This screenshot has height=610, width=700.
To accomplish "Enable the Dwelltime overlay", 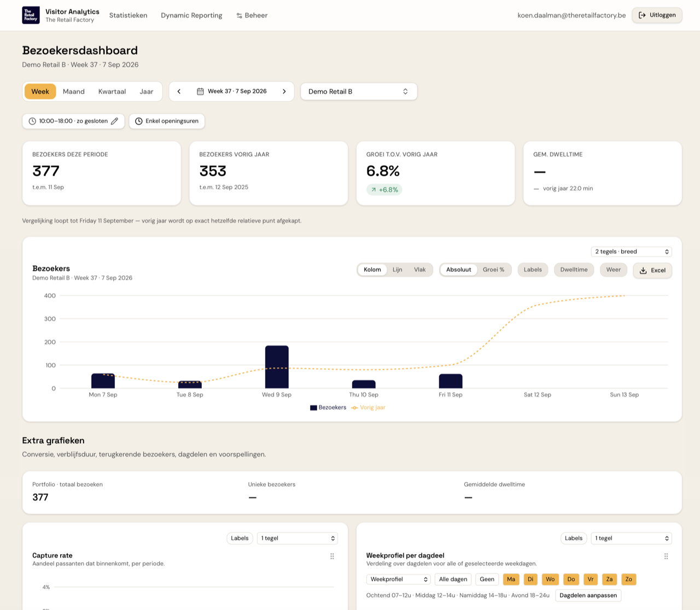I will pyautogui.click(x=574, y=270).
